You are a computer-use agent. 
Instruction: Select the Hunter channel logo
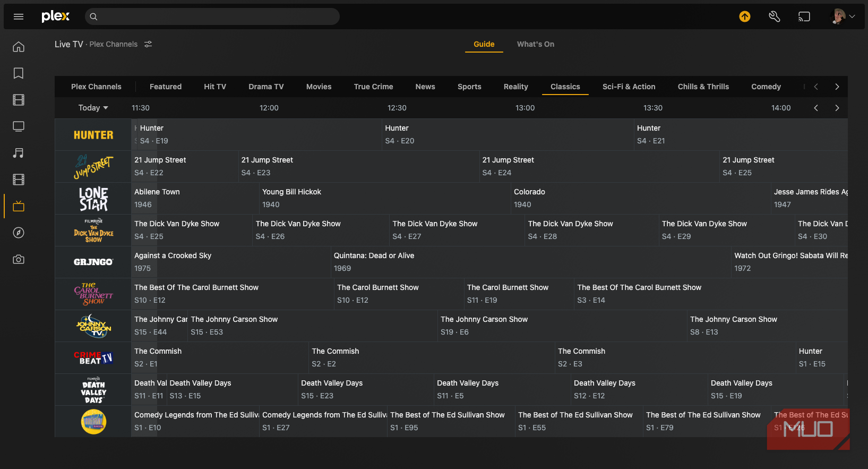coord(93,135)
